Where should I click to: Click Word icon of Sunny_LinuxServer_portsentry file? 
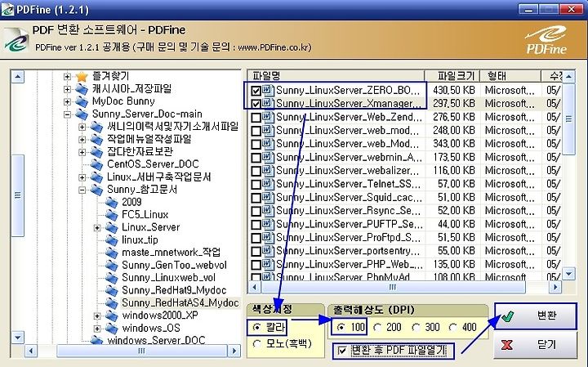[267, 251]
